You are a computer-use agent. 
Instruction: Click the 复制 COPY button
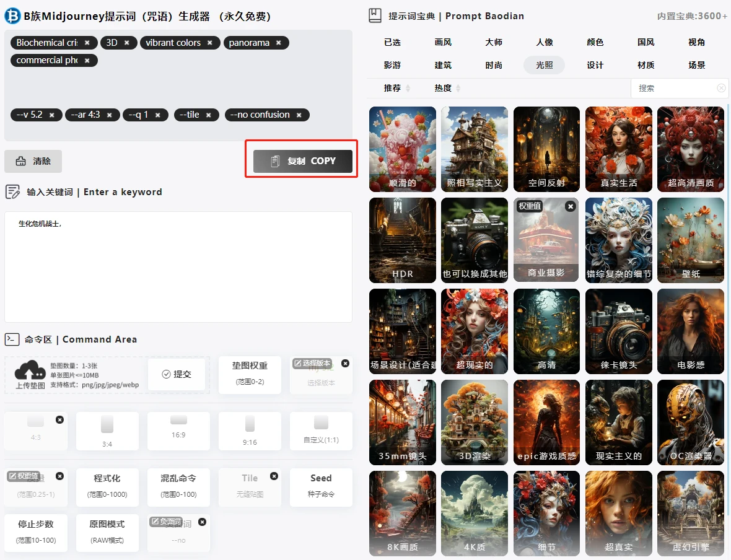point(302,161)
